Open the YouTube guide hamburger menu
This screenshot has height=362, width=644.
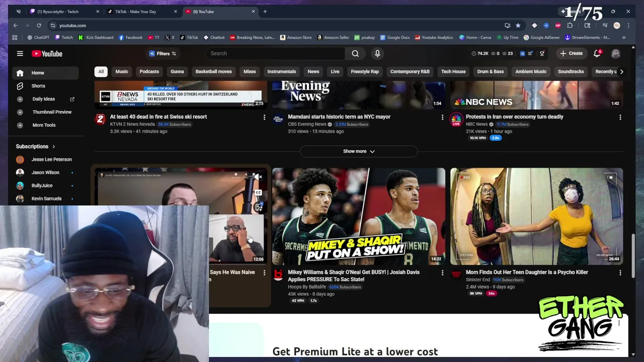tap(20, 53)
